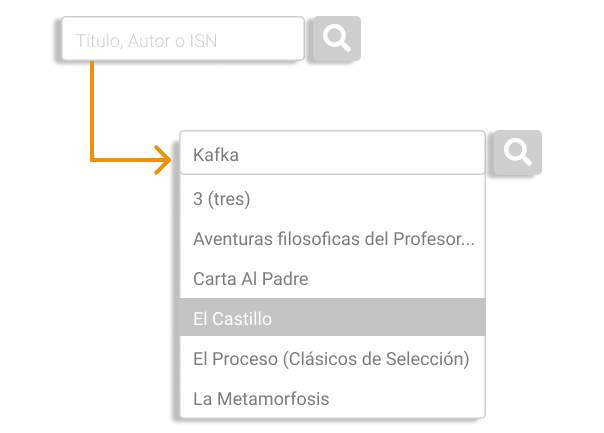Click the placeholder text 'Título, Autor o ISN'

click(146, 41)
